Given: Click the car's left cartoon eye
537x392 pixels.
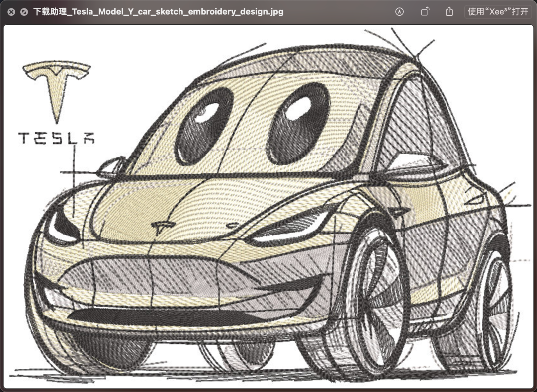Looking at the screenshot, I should coord(204,127).
